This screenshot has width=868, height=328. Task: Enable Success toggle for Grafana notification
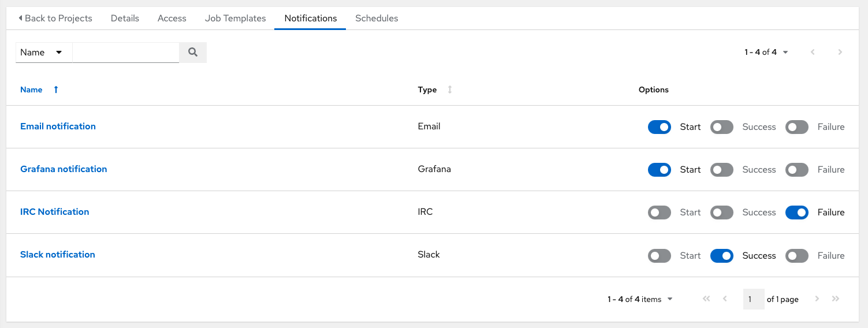coord(721,170)
